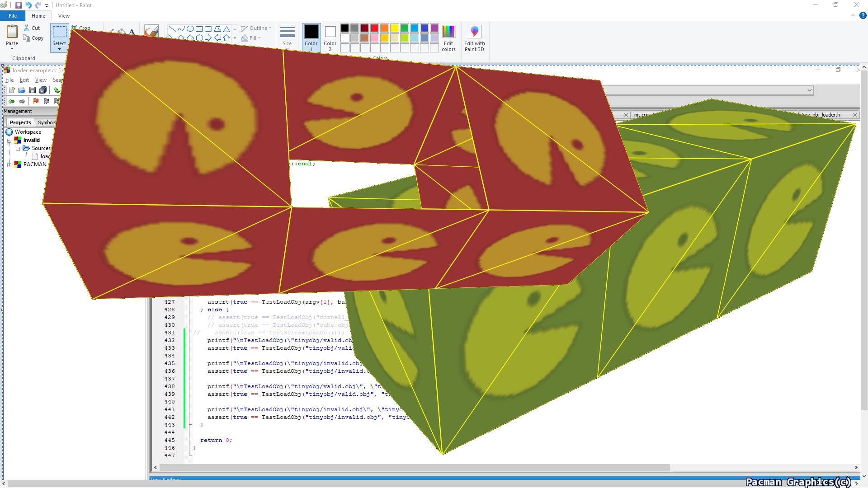Click New file icon in Code::Blocks
Viewport: 868px width, 488px height.
pyautogui.click(x=12, y=90)
